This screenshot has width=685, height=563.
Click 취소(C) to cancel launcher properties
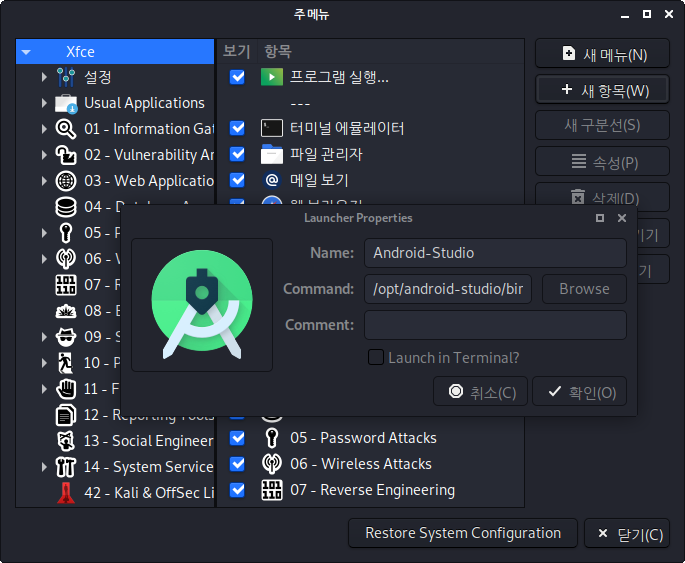(481, 391)
